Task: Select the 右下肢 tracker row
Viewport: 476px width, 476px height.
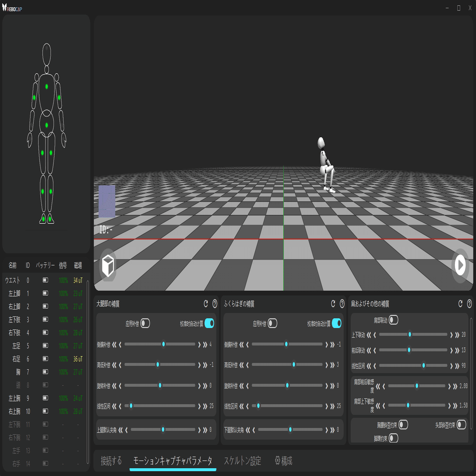Action: point(44,333)
